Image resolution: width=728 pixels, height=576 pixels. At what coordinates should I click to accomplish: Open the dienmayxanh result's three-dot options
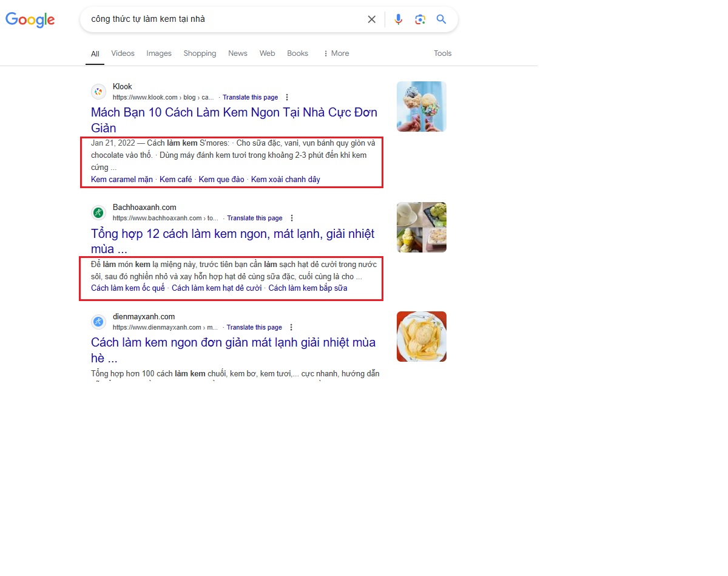(291, 327)
